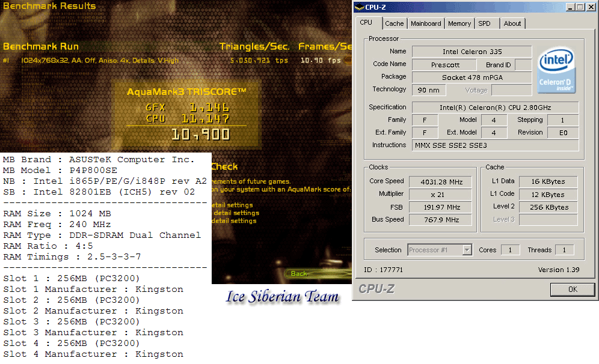Click the Technology value 90 nm
599x364 pixels.
pos(428,90)
